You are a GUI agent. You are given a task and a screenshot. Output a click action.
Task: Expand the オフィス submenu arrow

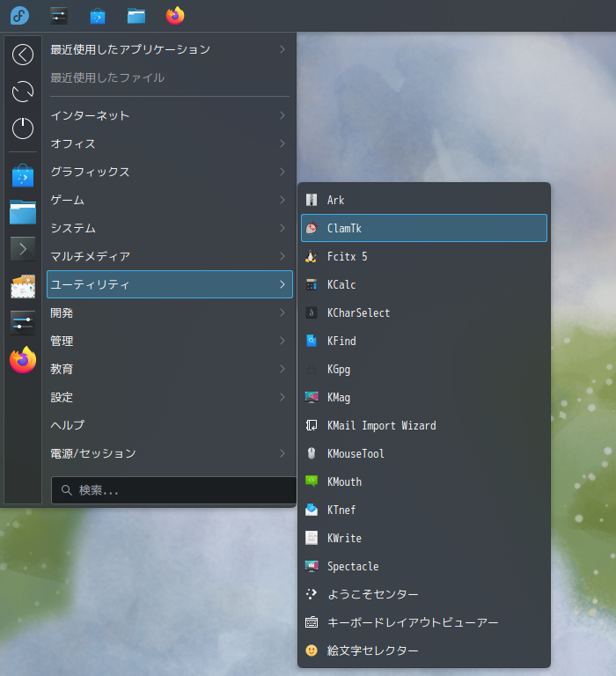coord(282,143)
